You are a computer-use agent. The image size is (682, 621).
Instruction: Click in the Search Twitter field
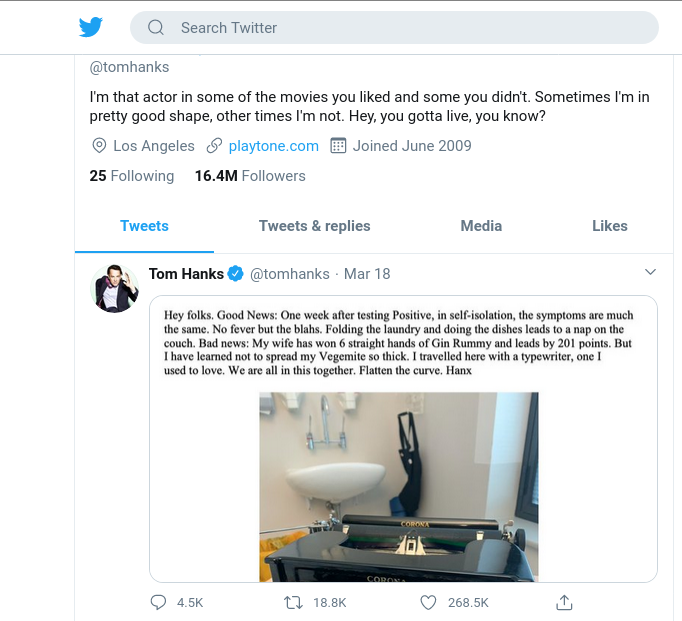click(x=400, y=28)
